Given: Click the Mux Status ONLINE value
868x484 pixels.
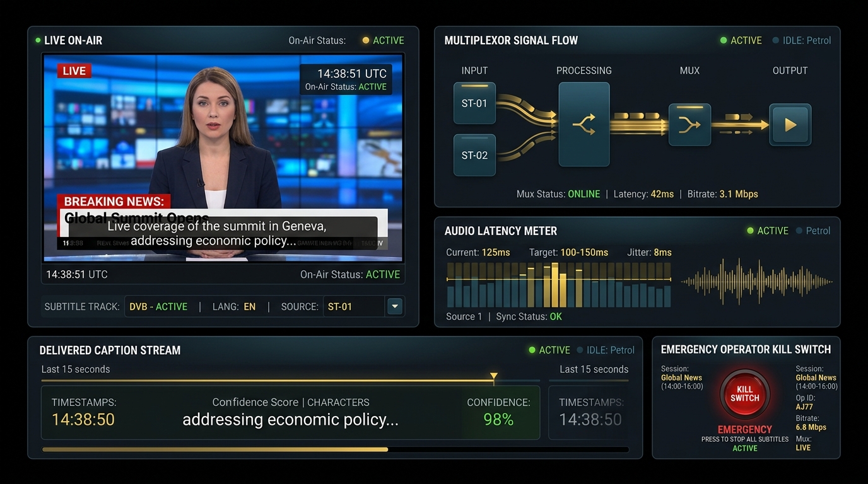Looking at the screenshot, I should 584,193.
